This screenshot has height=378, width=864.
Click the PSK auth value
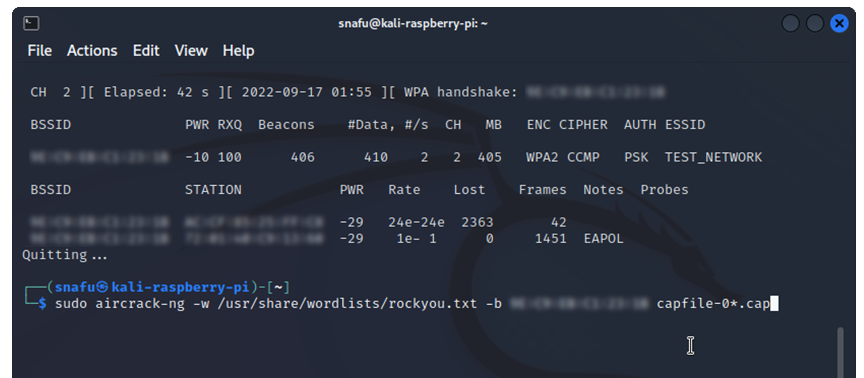point(636,158)
